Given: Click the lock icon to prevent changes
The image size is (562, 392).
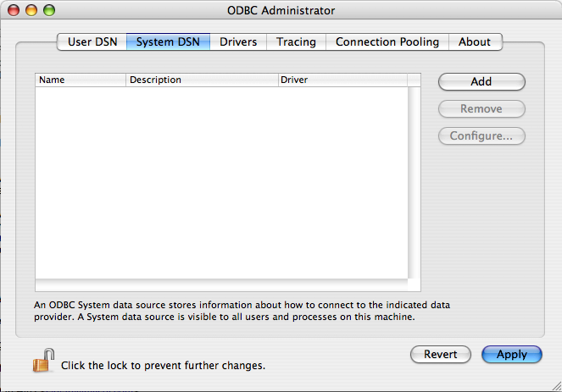Looking at the screenshot, I should tap(43, 362).
